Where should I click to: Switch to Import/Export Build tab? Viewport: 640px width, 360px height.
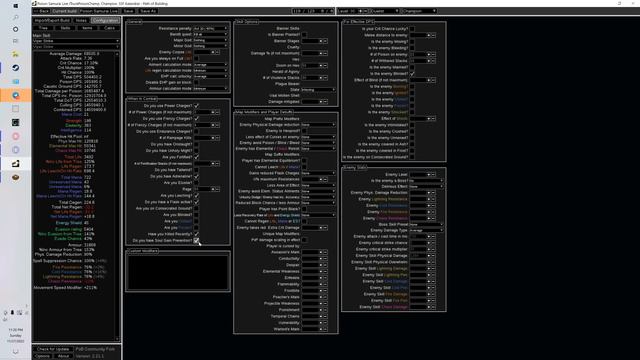(x=52, y=20)
